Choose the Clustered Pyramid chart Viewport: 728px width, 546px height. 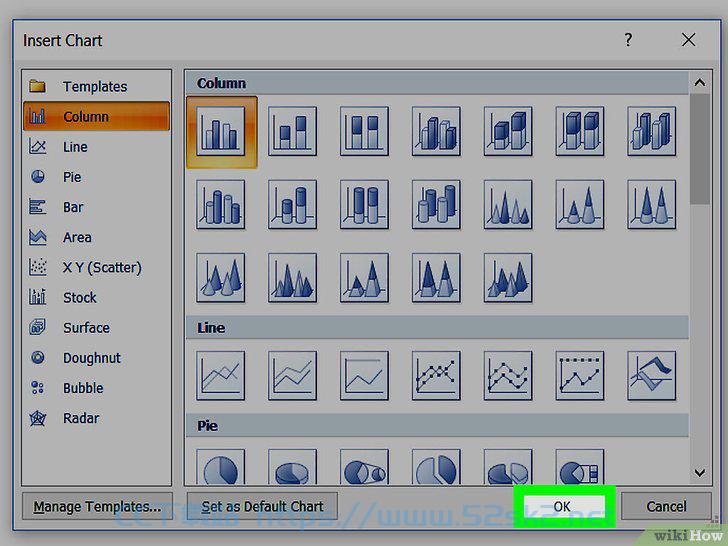click(x=292, y=278)
